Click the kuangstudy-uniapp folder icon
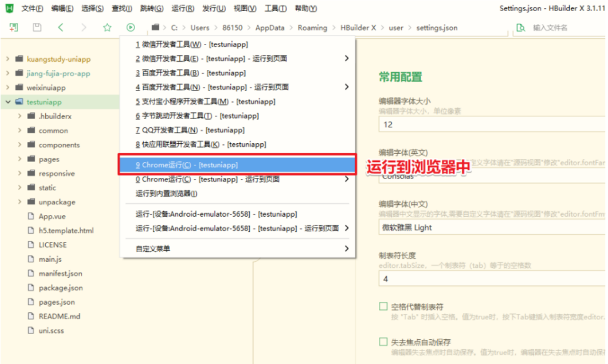The width and height of the screenshot is (608, 364). 19,59
